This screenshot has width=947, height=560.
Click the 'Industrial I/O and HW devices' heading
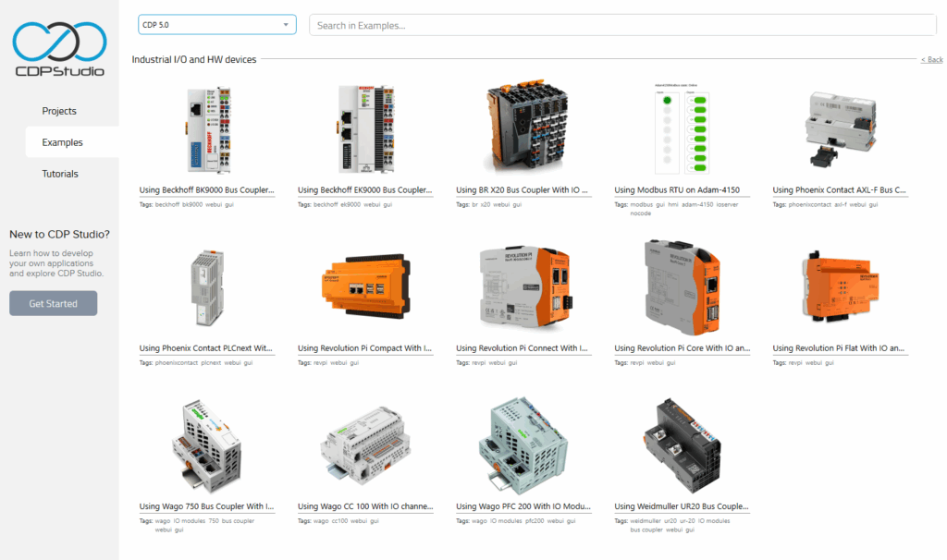(x=194, y=59)
